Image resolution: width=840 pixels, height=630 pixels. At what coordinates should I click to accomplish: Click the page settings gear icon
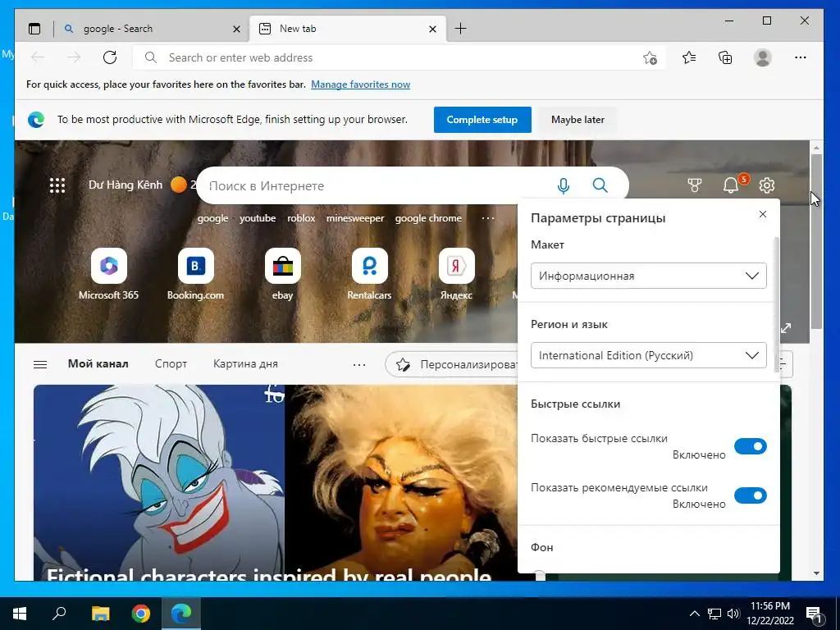767,185
